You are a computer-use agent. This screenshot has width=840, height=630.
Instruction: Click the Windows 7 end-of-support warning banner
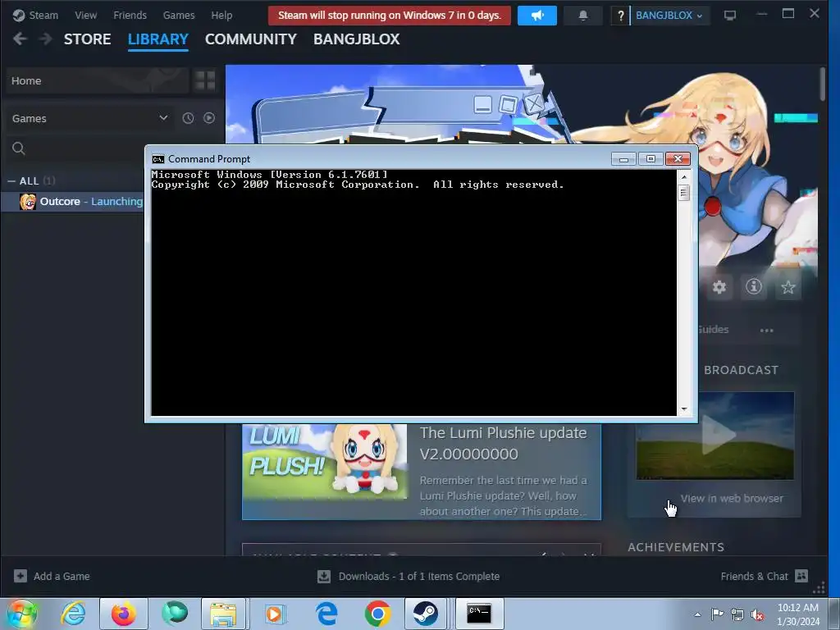390,16
